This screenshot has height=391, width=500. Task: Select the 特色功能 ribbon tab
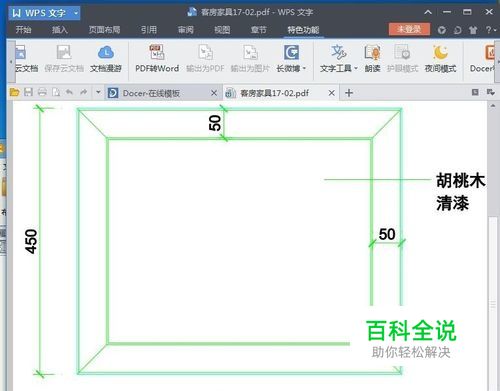[303, 30]
